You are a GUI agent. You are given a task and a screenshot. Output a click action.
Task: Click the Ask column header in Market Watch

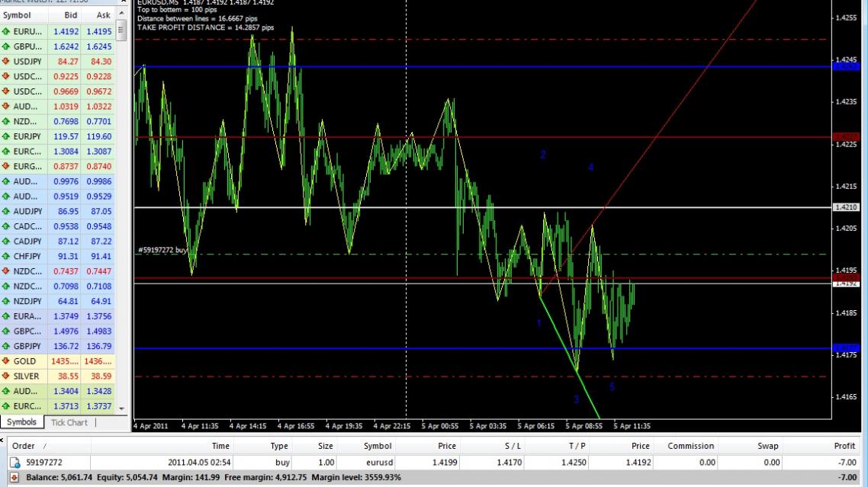pos(103,15)
